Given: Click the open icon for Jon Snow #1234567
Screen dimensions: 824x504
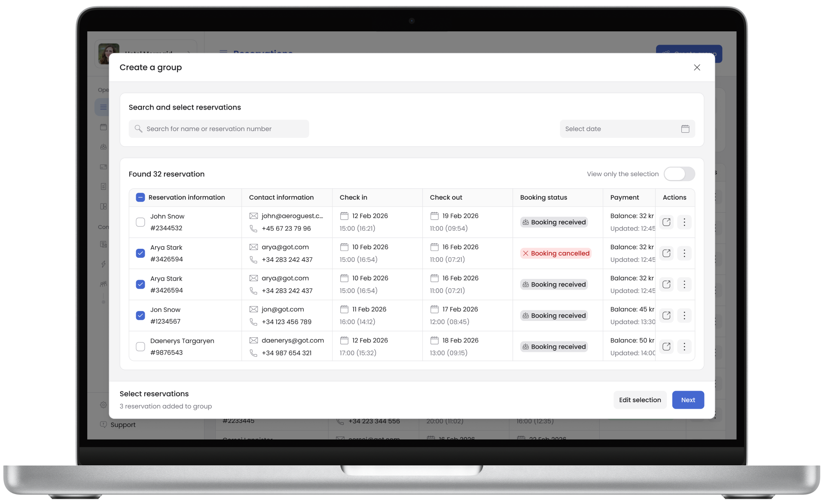Looking at the screenshot, I should (666, 315).
